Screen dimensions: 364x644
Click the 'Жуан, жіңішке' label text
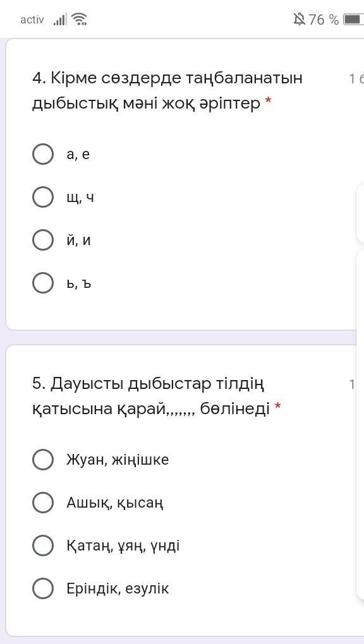118,460
